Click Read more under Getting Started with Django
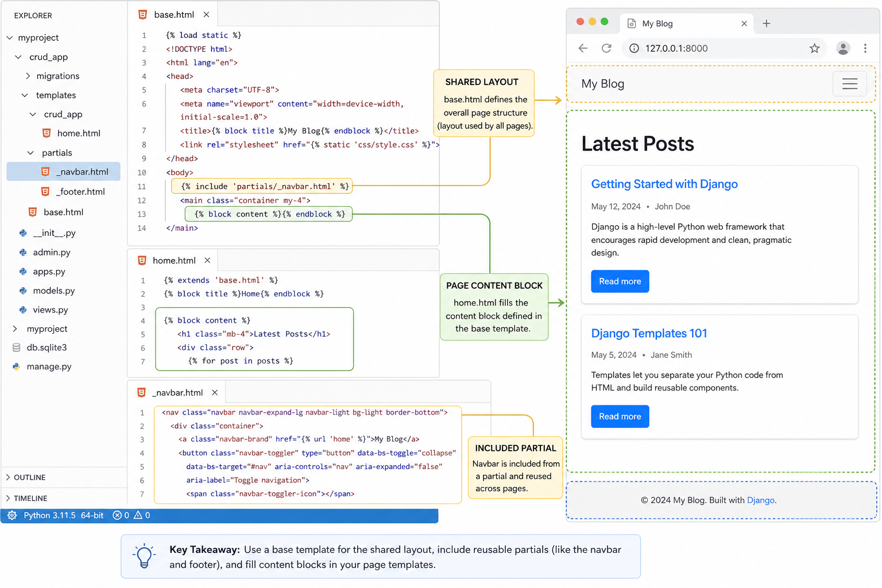Image resolution: width=882 pixels, height=588 pixels. 620,281
